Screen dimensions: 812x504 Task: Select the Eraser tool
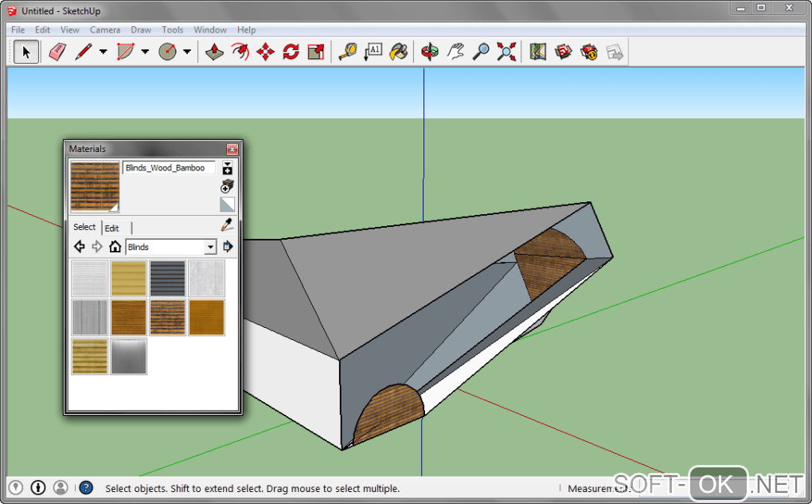tap(57, 53)
